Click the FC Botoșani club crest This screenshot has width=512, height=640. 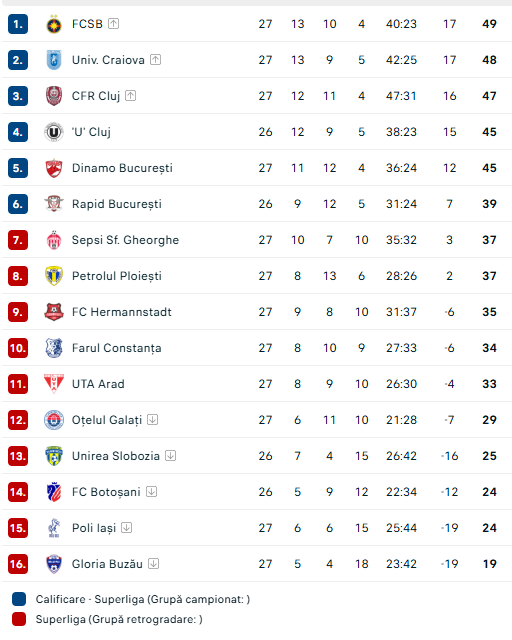tap(53, 492)
